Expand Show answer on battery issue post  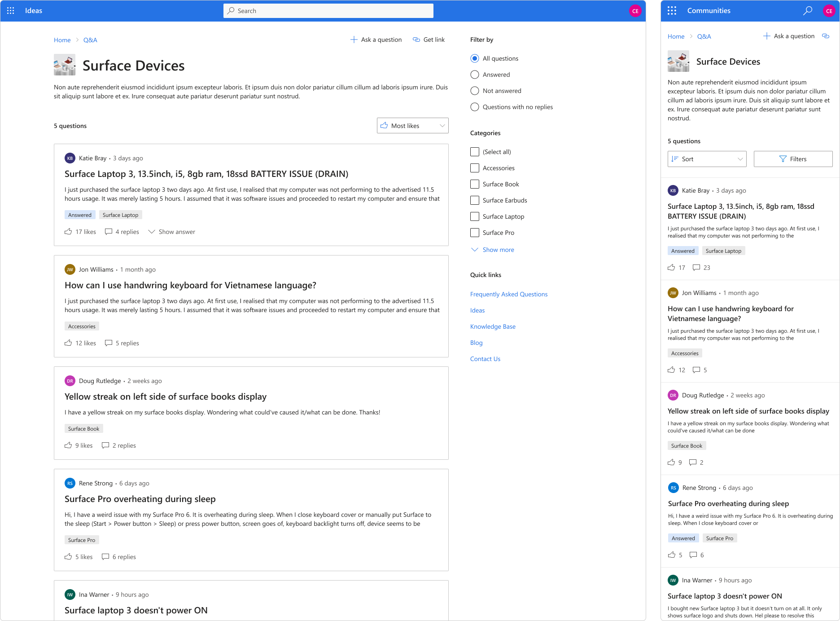(172, 232)
